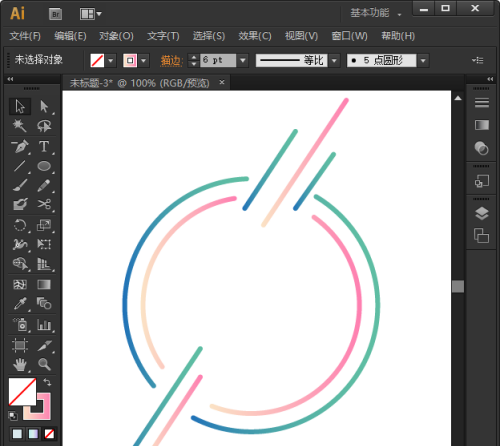
Task: Toggle the swap fill and stroke arrow
Action: 47,382
